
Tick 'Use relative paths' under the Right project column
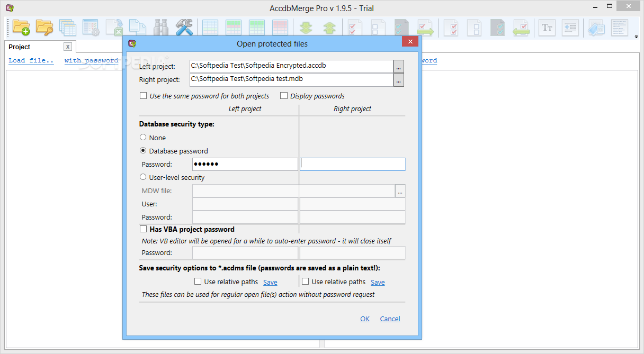[x=305, y=282]
